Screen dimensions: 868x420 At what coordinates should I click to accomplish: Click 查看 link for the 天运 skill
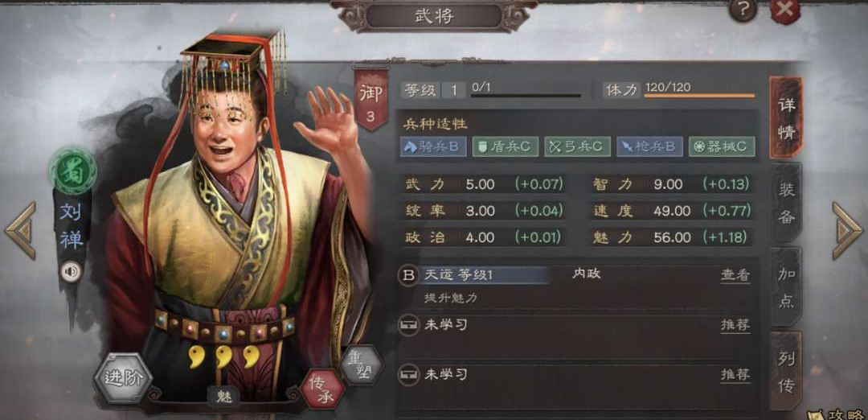pos(735,275)
